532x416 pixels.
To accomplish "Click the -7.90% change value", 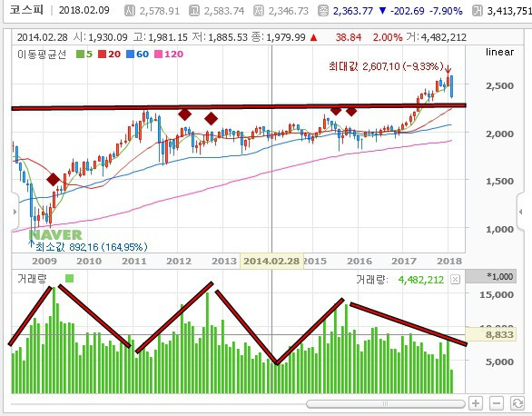I will pyautogui.click(x=446, y=11).
